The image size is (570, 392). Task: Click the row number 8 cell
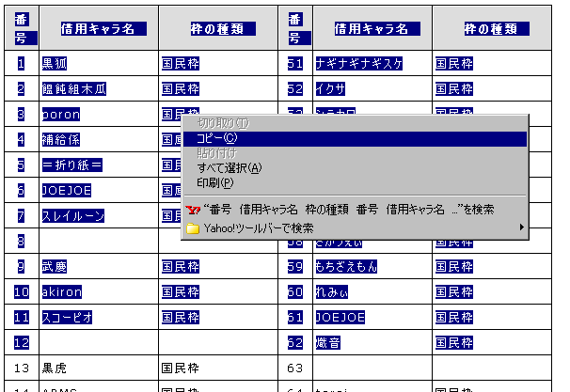point(22,242)
